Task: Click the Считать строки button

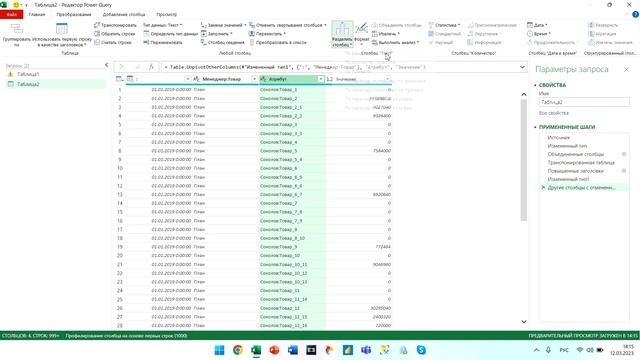Action: [x=113, y=42]
